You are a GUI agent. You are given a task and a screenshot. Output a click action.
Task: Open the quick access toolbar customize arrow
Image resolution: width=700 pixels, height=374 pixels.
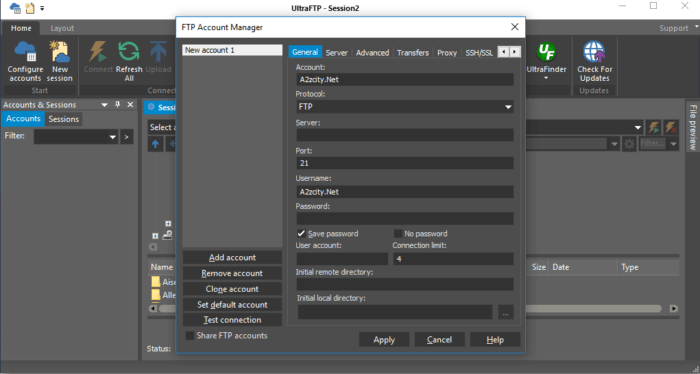[42, 8]
